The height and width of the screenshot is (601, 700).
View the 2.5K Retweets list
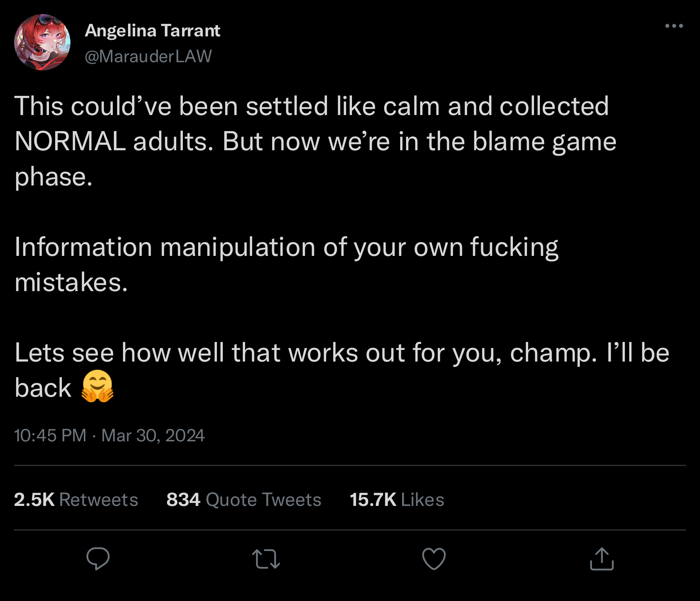pyautogui.click(x=76, y=500)
